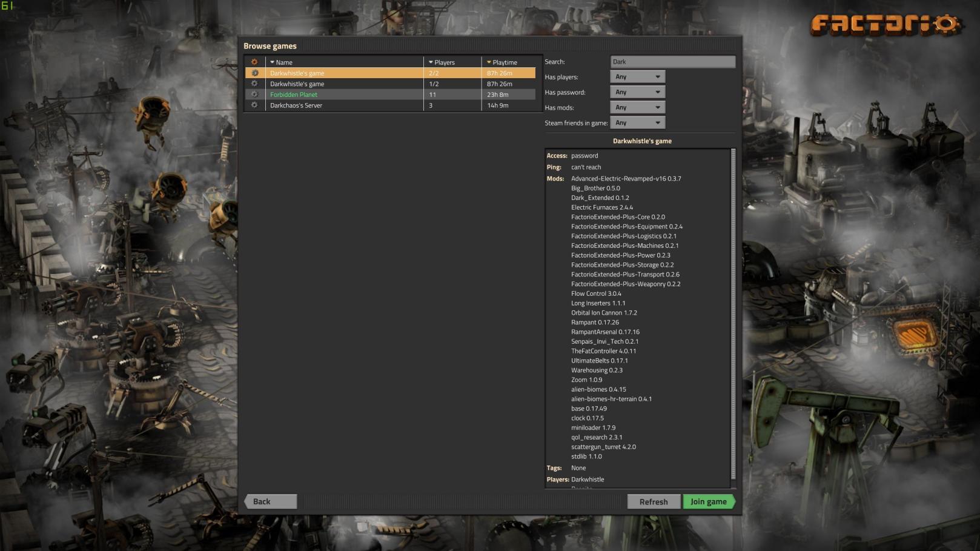Click the gear icon of the Forbidden Planet row
This screenshot has height=551, width=980.
[254, 95]
